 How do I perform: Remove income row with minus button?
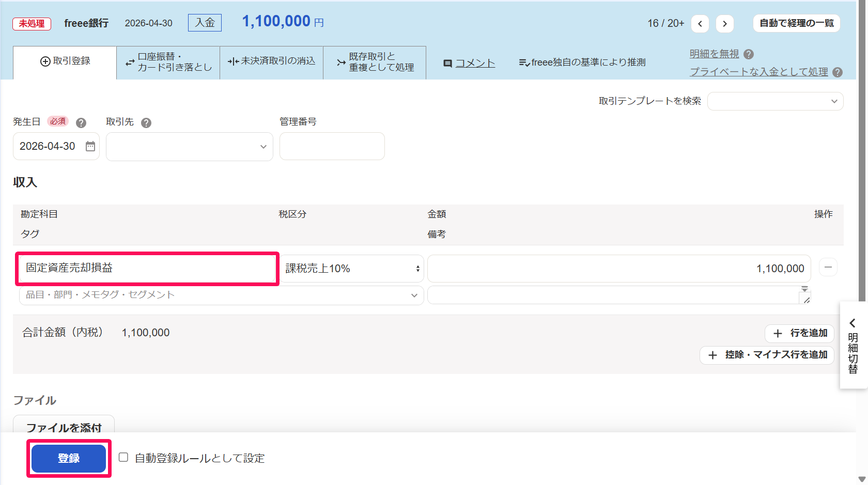click(x=828, y=267)
